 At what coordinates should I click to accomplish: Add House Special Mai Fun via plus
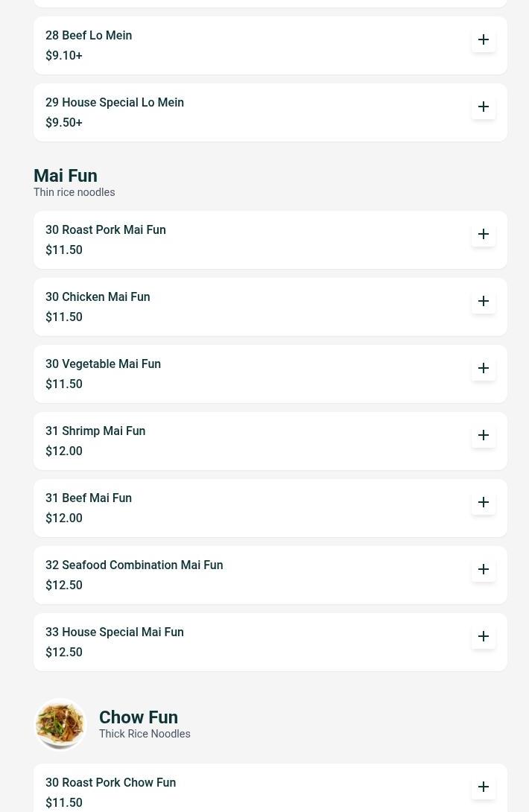point(484,636)
